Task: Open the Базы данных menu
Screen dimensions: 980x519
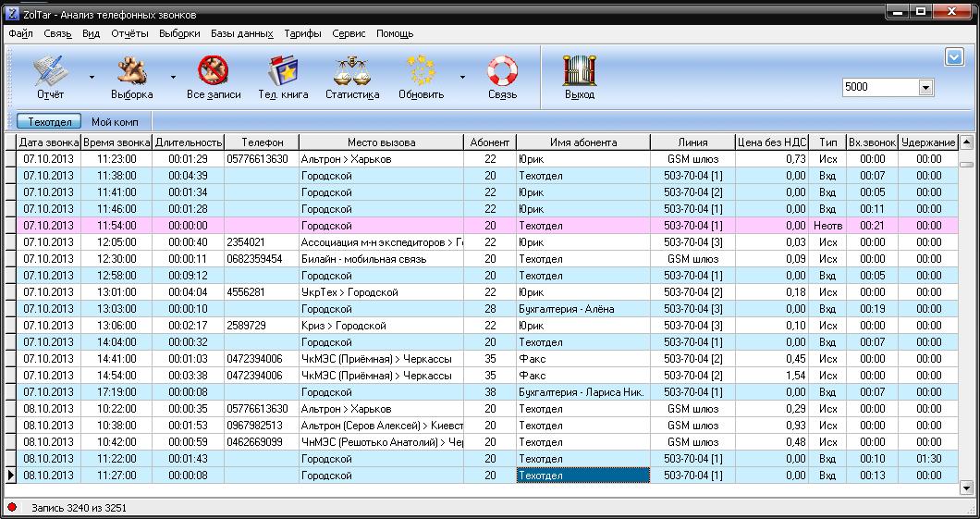Action: (x=241, y=33)
